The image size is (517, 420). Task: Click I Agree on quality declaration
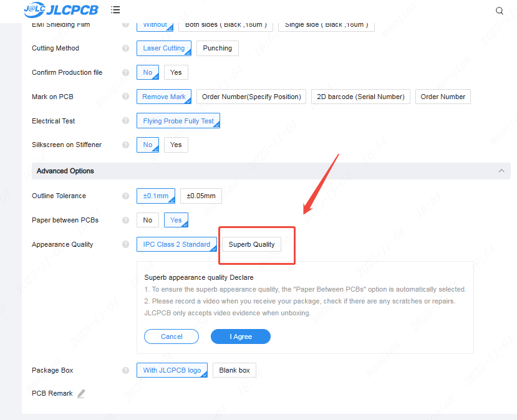tap(241, 336)
